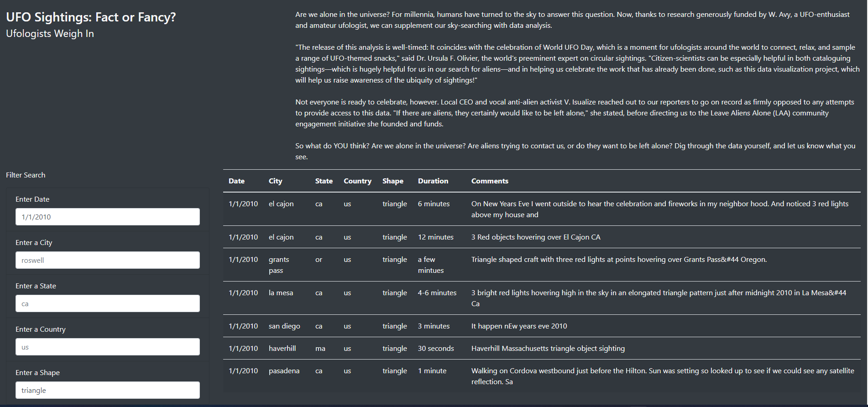Click the Enter Date input field
The image size is (868, 407).
(108, 217)
